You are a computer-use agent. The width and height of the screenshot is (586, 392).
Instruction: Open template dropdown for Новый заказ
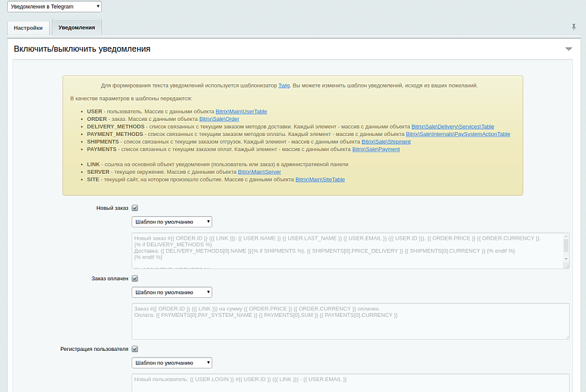172,222
